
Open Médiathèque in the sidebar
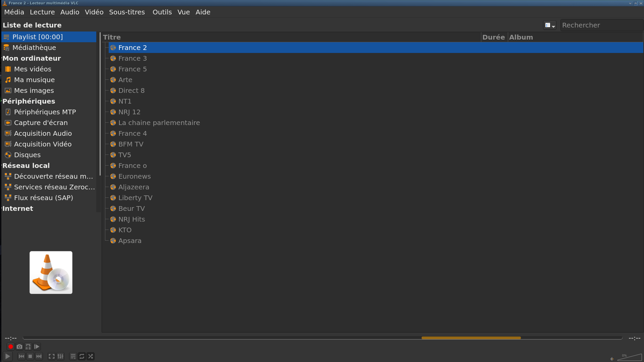(49, 48)
